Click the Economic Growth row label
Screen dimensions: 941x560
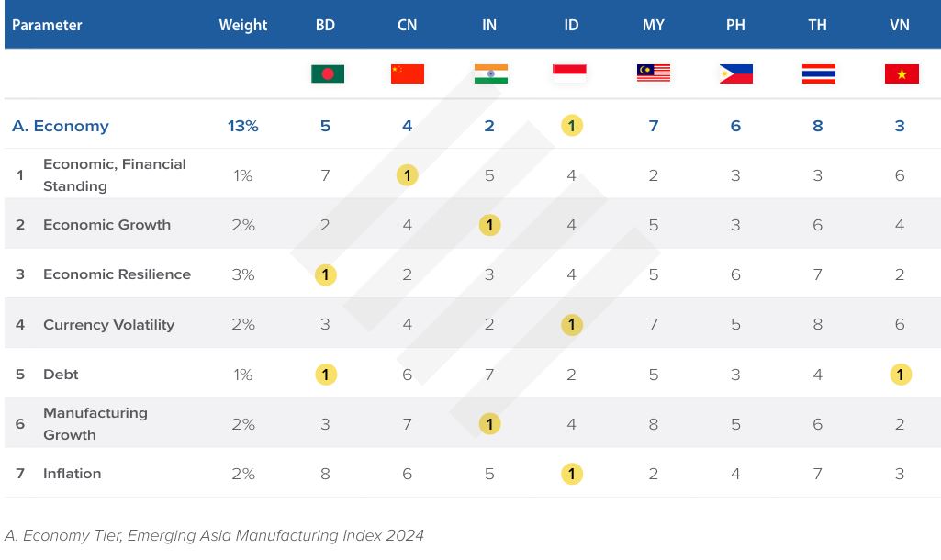point(106,225)
